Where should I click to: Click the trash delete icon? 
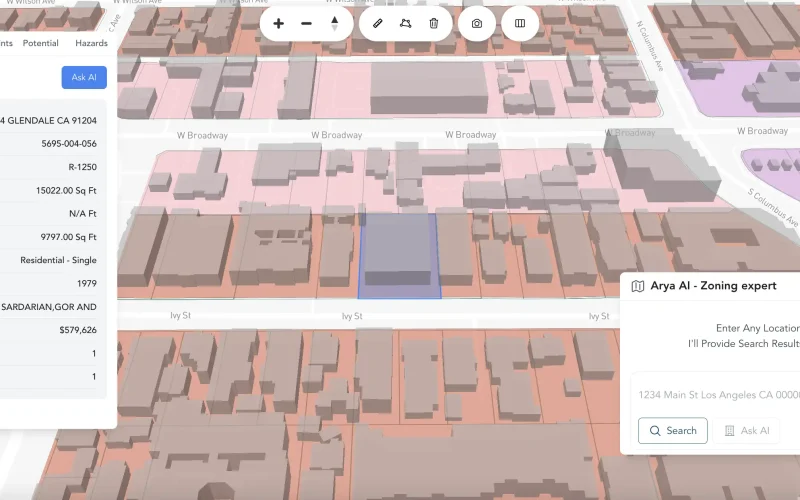coord(433,23)
